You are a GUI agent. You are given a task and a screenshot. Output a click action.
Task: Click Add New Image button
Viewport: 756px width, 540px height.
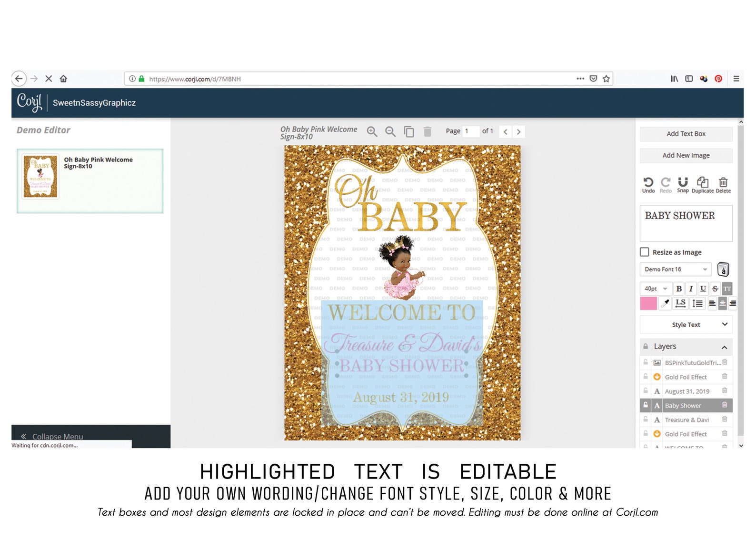coord(686,155)
